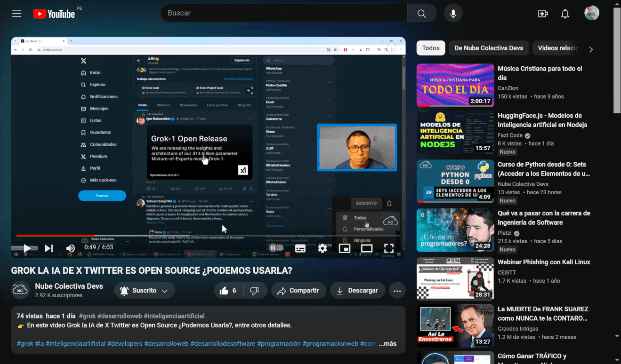Screen dimensions: 621x364
Task: Open the account avatar menu
Action: coord(592,13)
